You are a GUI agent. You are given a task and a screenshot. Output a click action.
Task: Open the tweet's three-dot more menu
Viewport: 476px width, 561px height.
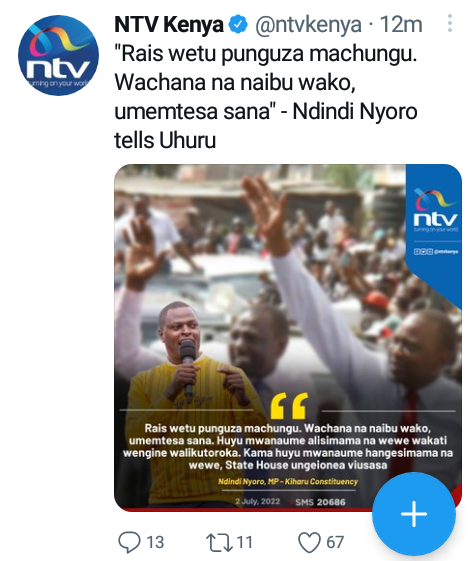[450, 23]
